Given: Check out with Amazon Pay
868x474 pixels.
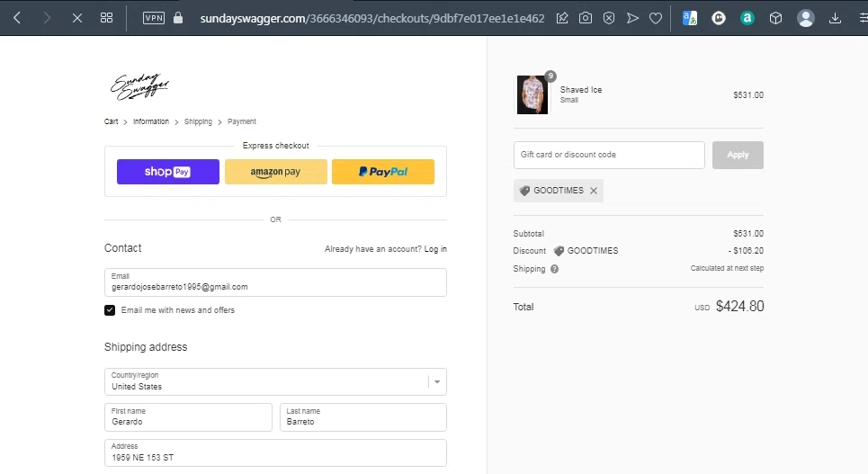Looking at the screenshot, I should point(276,172).
